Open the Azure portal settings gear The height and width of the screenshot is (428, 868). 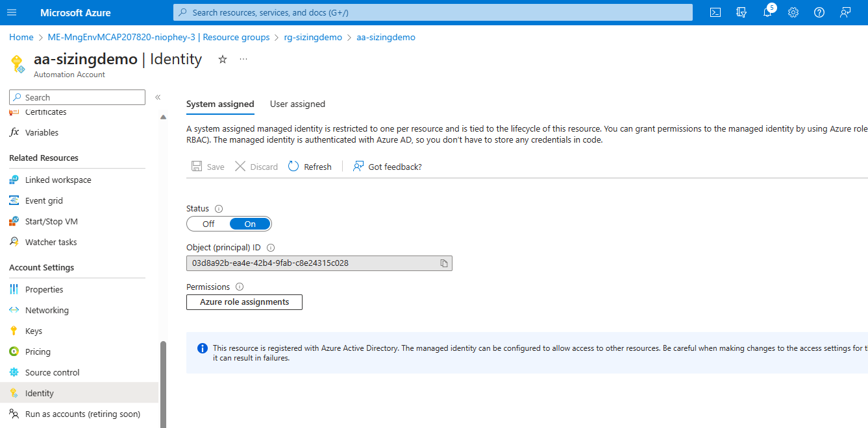pyautogui.click(x=793, y=12)
